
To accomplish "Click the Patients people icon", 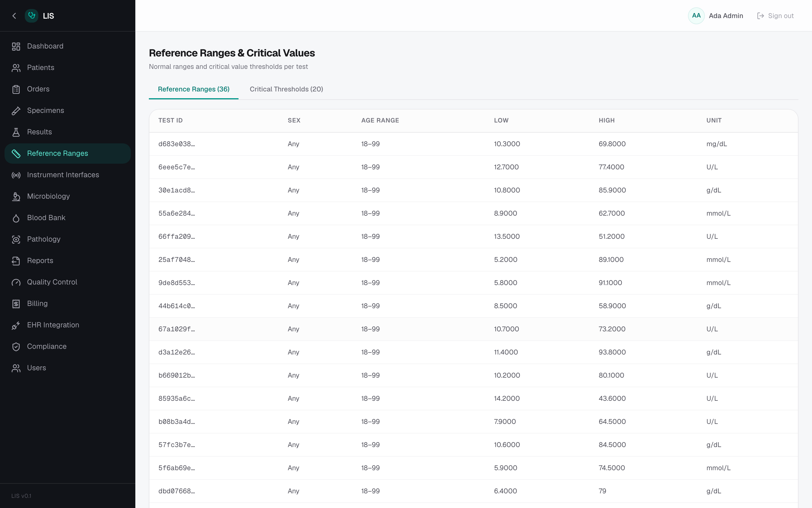I will 16,68.
